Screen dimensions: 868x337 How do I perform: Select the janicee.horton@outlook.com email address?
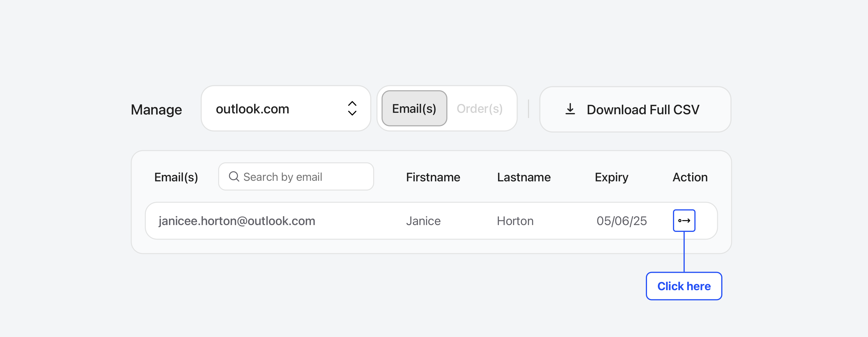pos(237,221)
